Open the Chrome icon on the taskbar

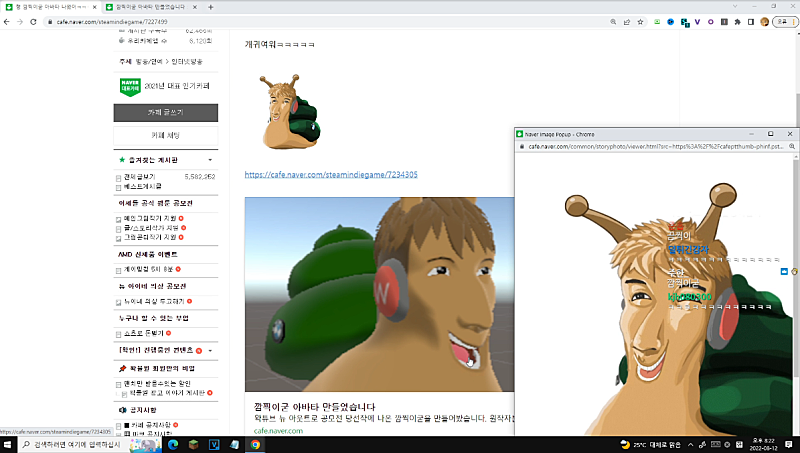(255, 445)
